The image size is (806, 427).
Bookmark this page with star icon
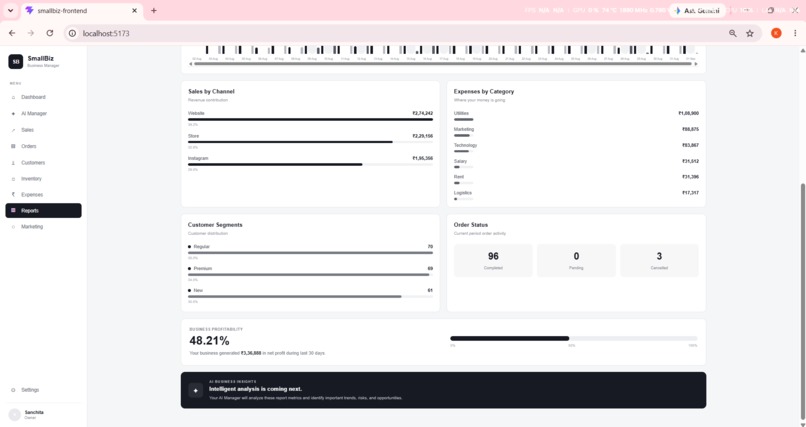point(750,33)
